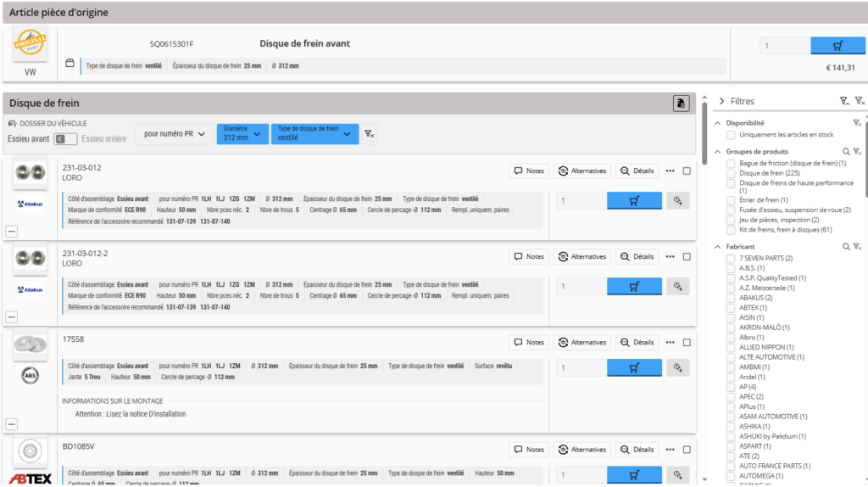Click quantity field for 231-03-012
868x487 pixels.
(x=581, y=200)
